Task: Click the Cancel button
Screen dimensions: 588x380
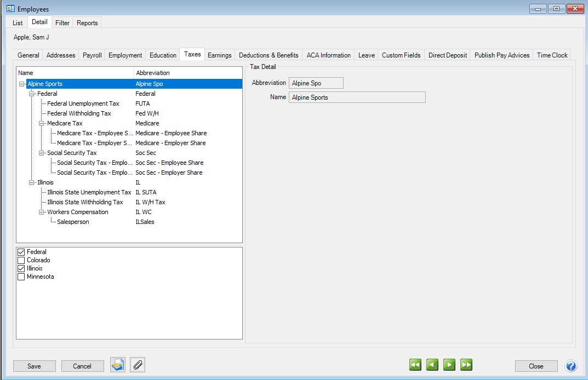Action: click(x=82, y=366)
